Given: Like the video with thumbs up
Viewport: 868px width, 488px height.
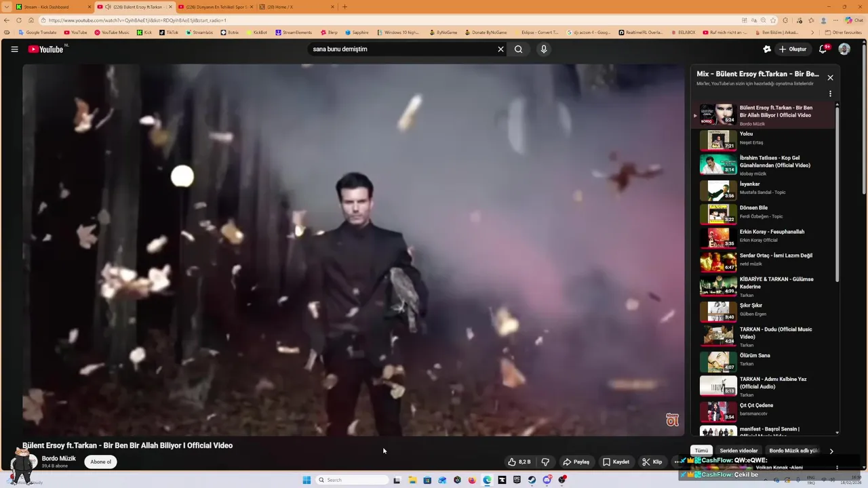Looking at the screenshot, I should coord(519,462).
